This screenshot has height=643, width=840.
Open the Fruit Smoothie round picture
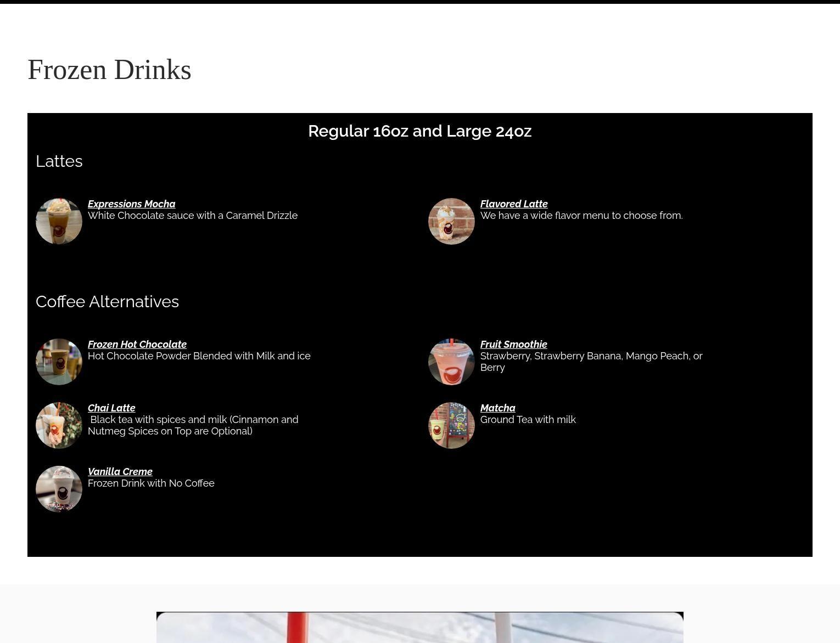[x=451, y=362]
